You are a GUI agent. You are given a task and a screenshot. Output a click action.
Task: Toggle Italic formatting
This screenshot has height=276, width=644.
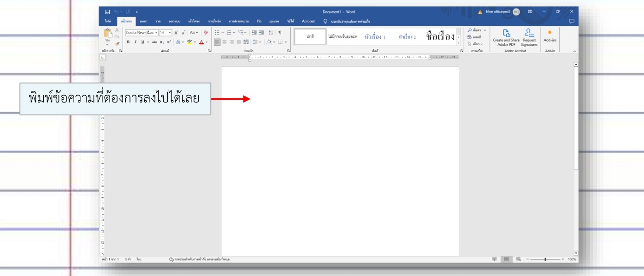(x=135, y=42)
